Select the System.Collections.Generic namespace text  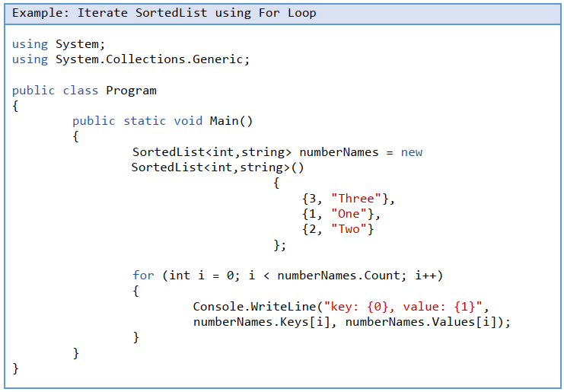tap(149, 59)
